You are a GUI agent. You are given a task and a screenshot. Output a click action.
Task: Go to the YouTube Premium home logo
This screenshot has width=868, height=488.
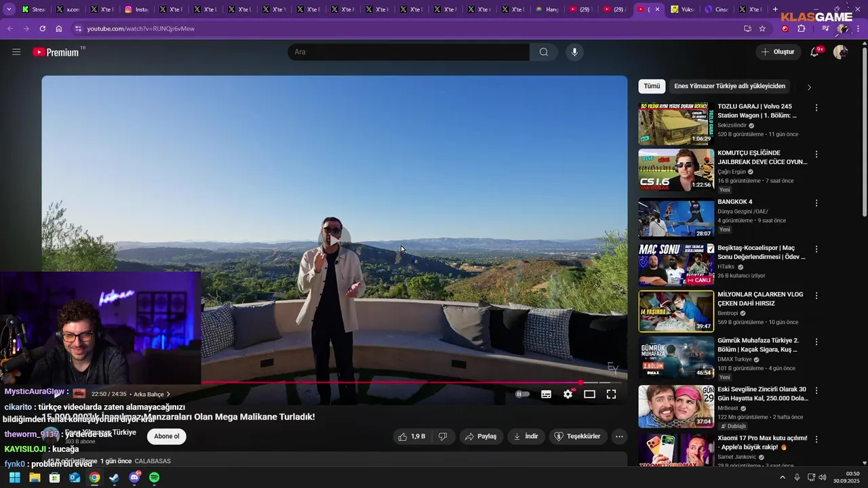(58, 52)
